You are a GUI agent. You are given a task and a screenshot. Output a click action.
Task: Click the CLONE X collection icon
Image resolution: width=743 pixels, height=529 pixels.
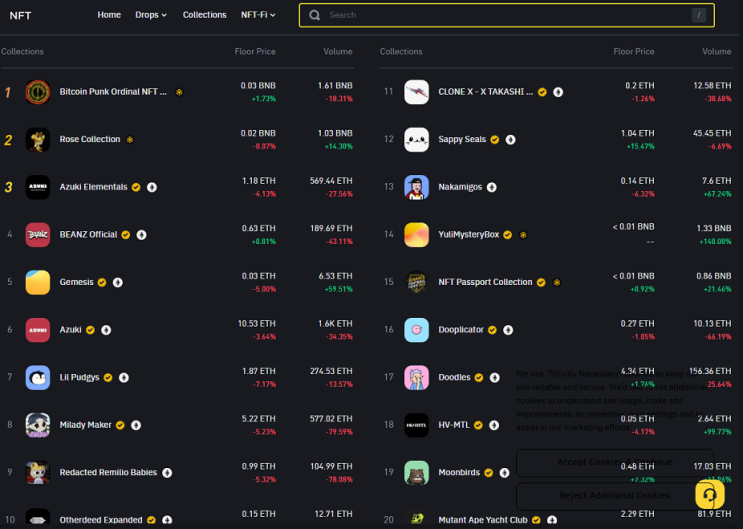tap(417, 92)
